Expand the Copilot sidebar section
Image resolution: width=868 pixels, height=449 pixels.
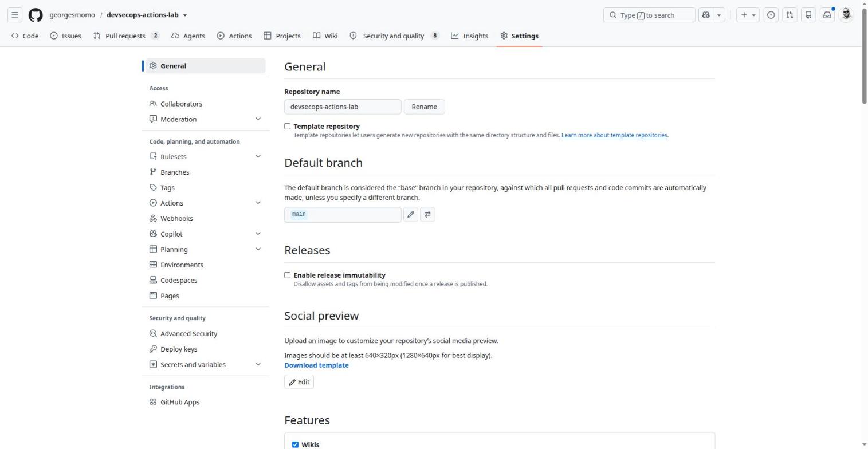(x=258, y=234)
